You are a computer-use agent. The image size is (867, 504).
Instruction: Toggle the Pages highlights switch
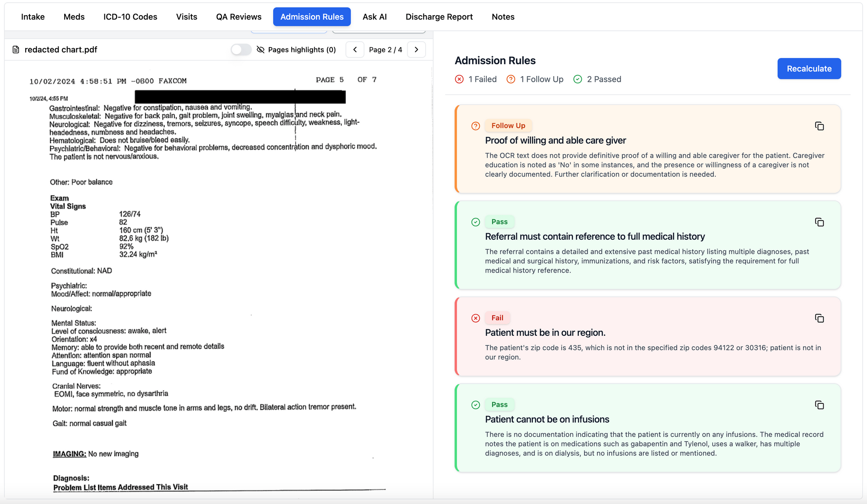tap(241, 50)
